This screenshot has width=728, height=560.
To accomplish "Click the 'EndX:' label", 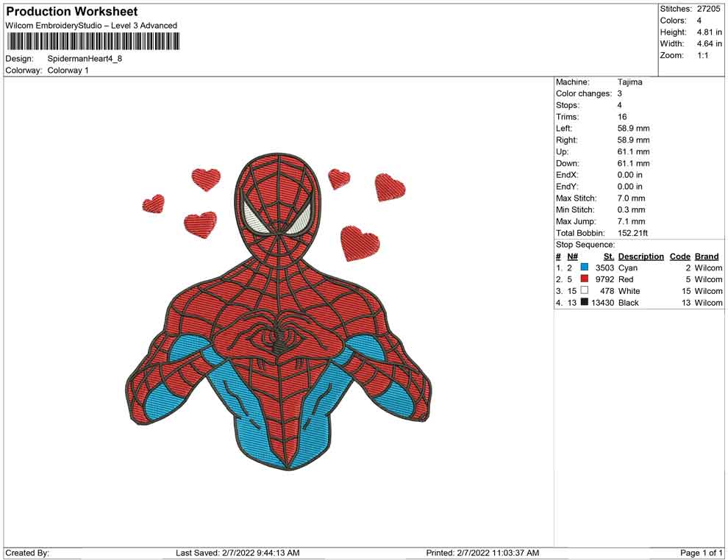I will [x=567, y=175].
